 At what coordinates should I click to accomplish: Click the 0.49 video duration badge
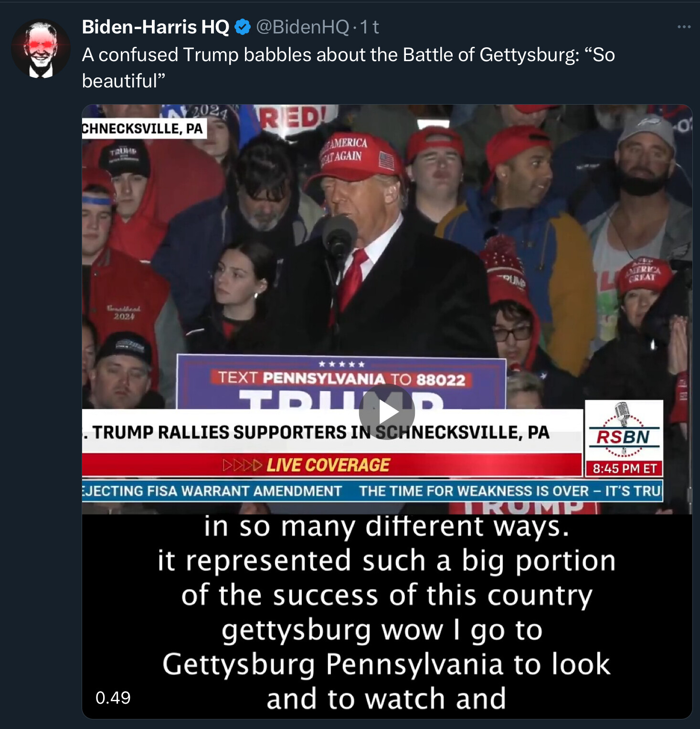113,698
